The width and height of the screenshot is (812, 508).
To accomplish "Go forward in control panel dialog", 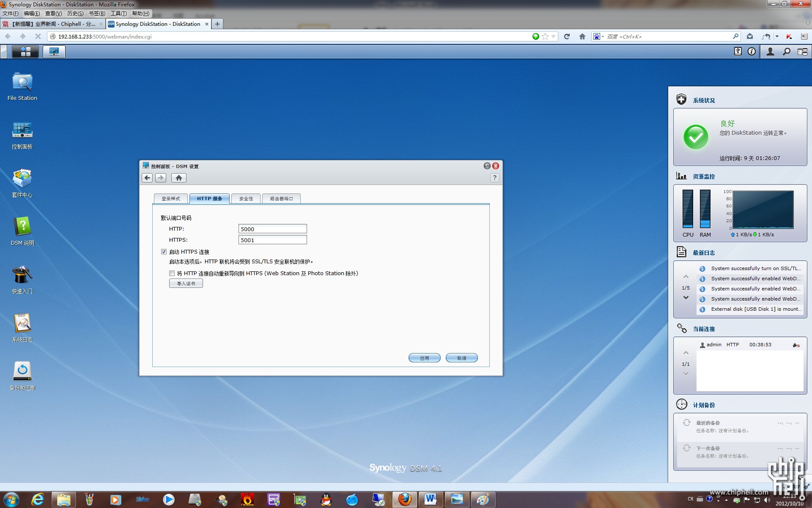I will 161,178.
